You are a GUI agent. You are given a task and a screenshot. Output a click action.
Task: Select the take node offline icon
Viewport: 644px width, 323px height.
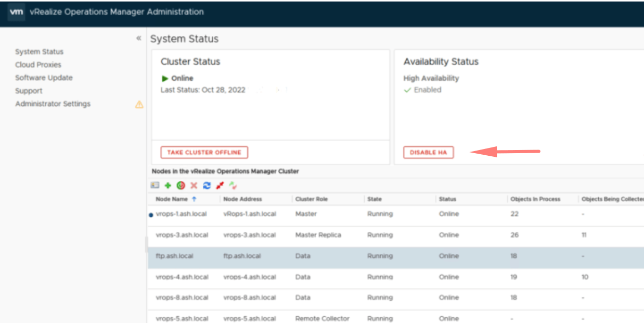point(220,185)
